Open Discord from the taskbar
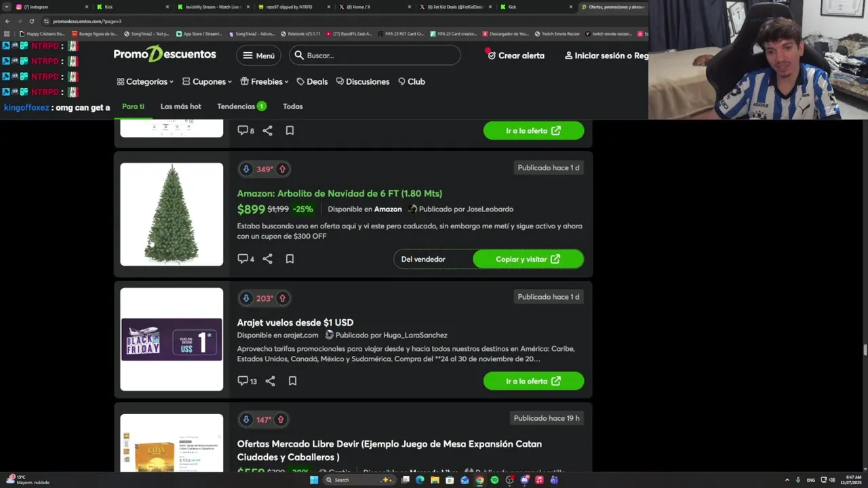Screen dimensions: 868x488 pos(524,480)
